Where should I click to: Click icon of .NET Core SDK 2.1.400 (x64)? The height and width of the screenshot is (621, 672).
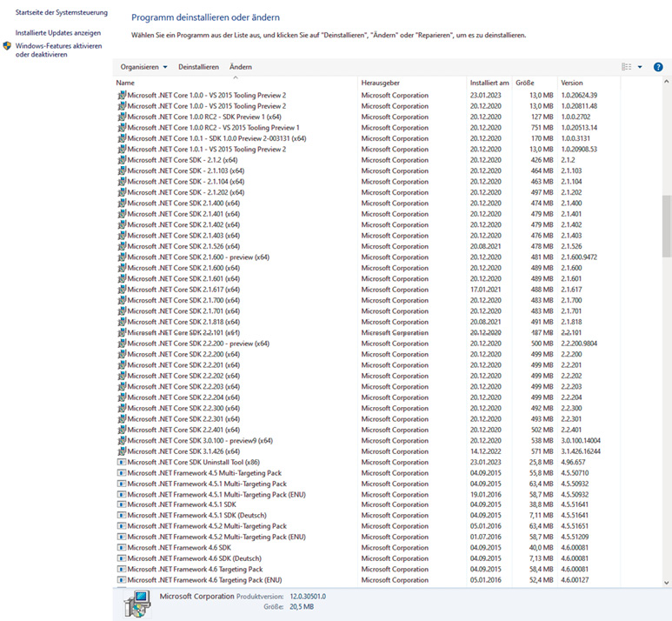tap(122, 203)
